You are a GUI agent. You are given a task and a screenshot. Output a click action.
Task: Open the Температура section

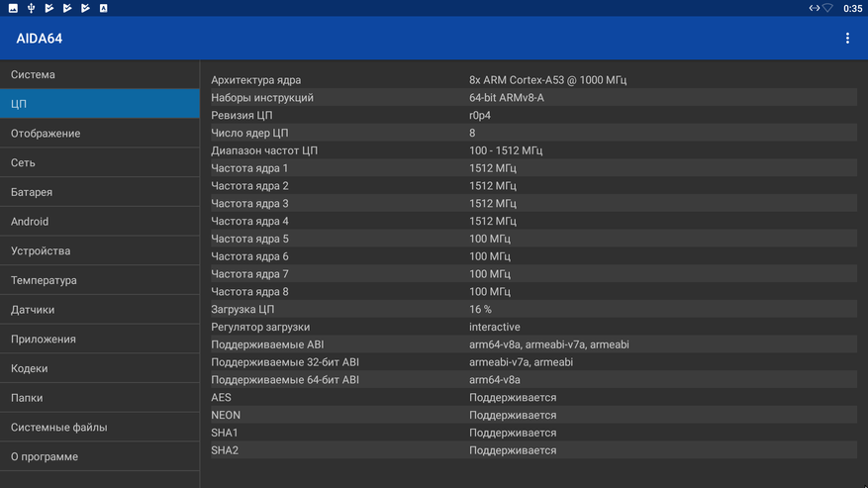(100, 280)
